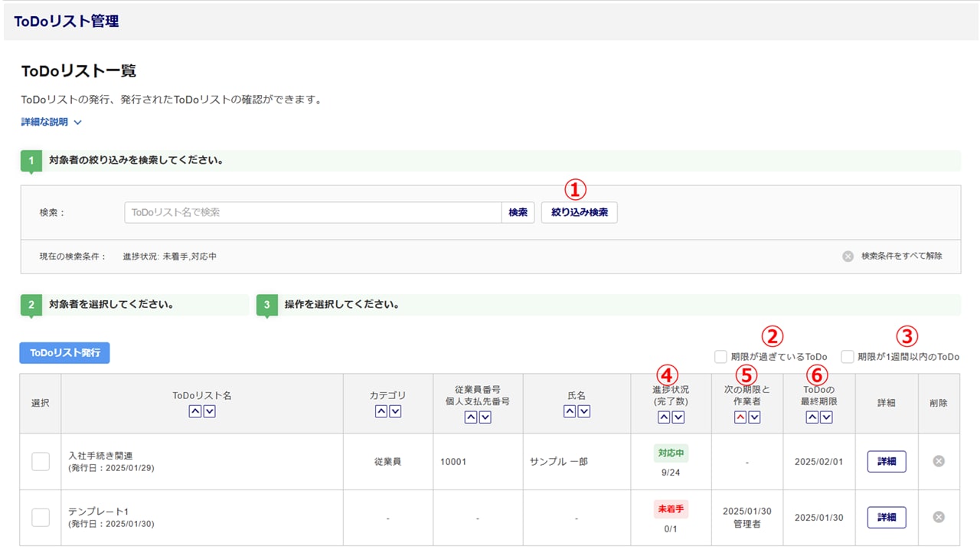Delete the 入社手続き関連 ToDo list row

coord(939,461)
